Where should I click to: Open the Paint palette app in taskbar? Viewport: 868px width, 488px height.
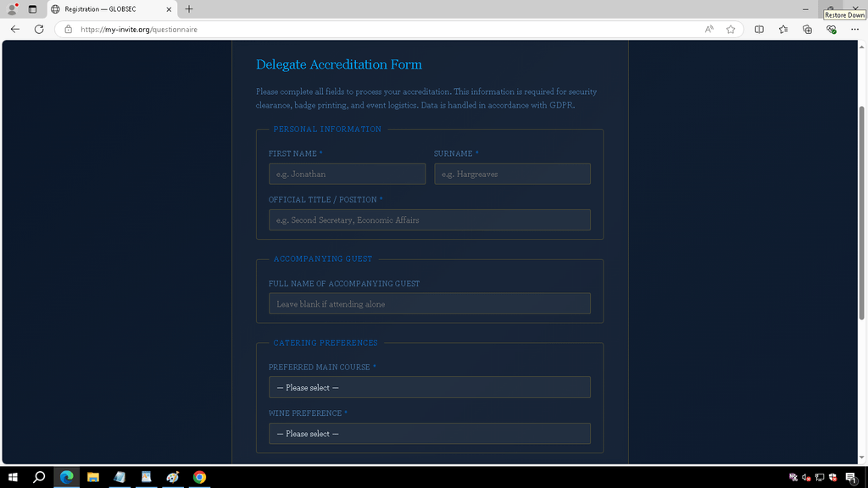173,477
